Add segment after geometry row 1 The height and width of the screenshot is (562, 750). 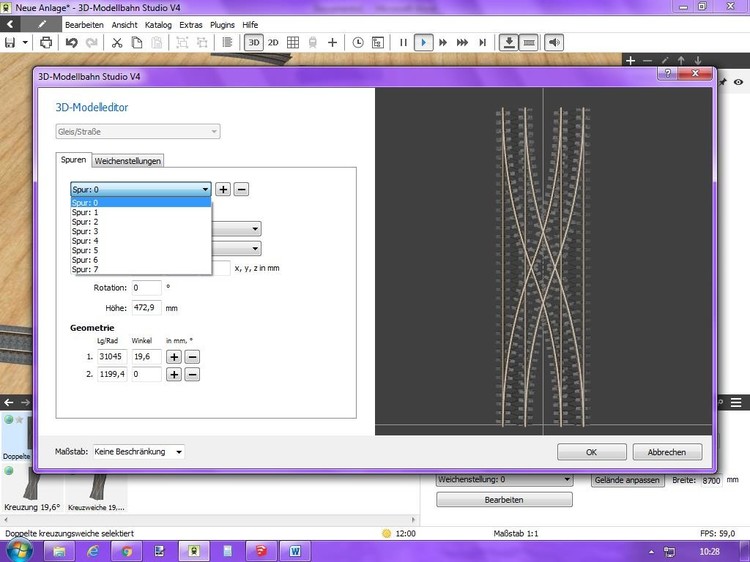(x=174, y=357)
